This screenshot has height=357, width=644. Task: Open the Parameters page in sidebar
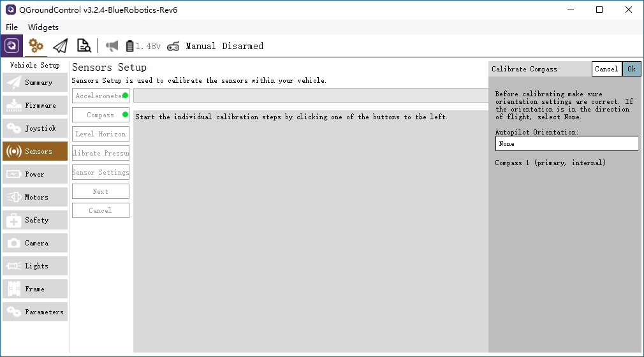coord(35,312)
